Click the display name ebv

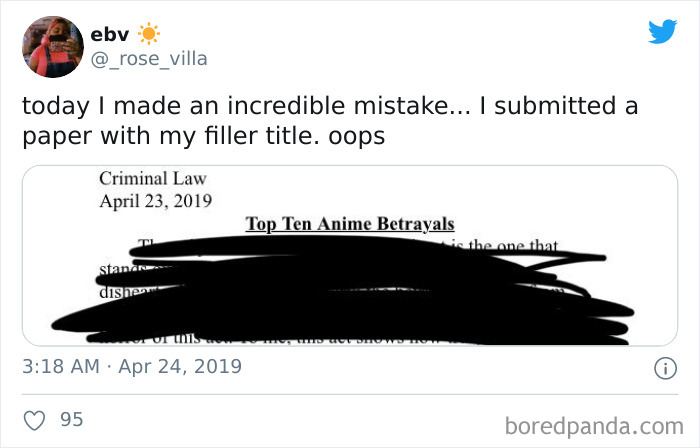click(x=108, y=34)
